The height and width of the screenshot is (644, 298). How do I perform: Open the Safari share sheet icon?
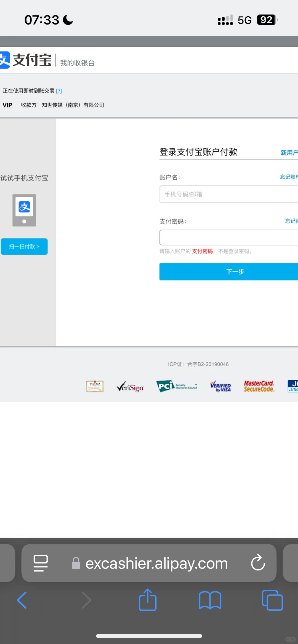(x=148, y=600)
